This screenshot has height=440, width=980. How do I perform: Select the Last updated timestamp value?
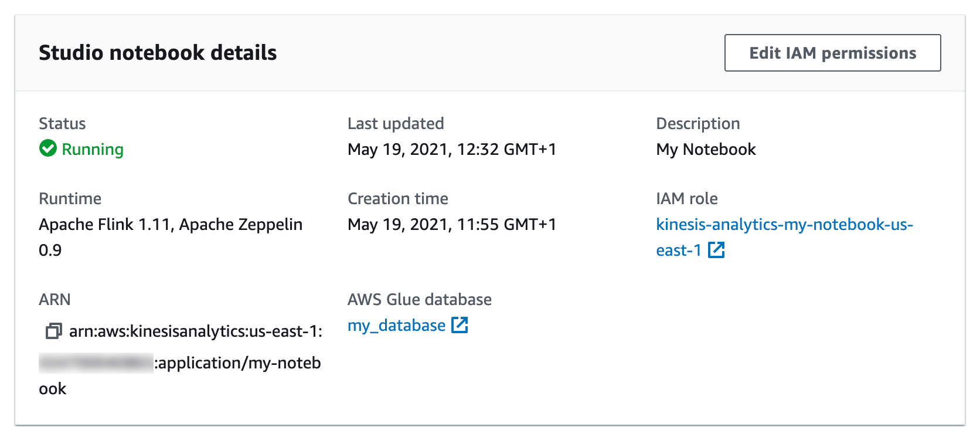[451, 150]
